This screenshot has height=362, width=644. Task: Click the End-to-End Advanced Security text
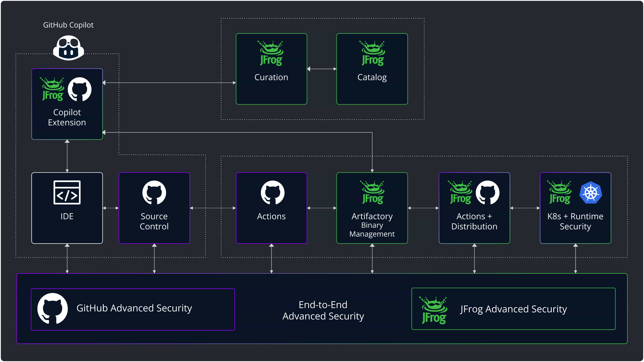click(323, 310)
